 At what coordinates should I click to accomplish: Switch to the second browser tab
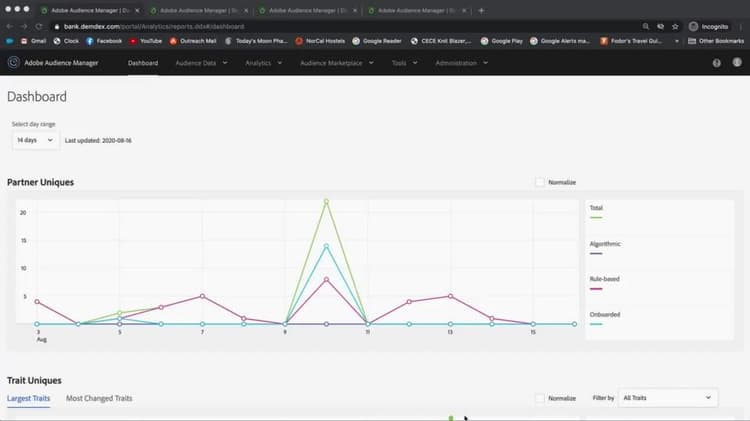198,10
